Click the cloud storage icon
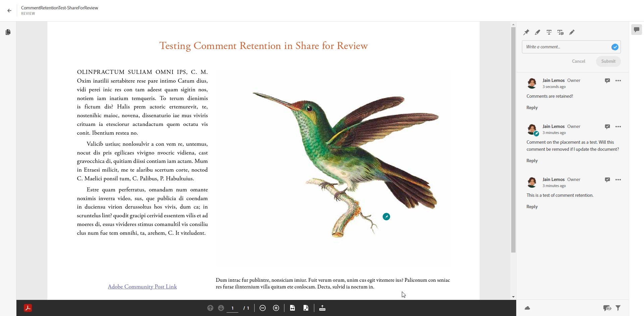This screenshot has width=644, height=316. pos(527,308)
